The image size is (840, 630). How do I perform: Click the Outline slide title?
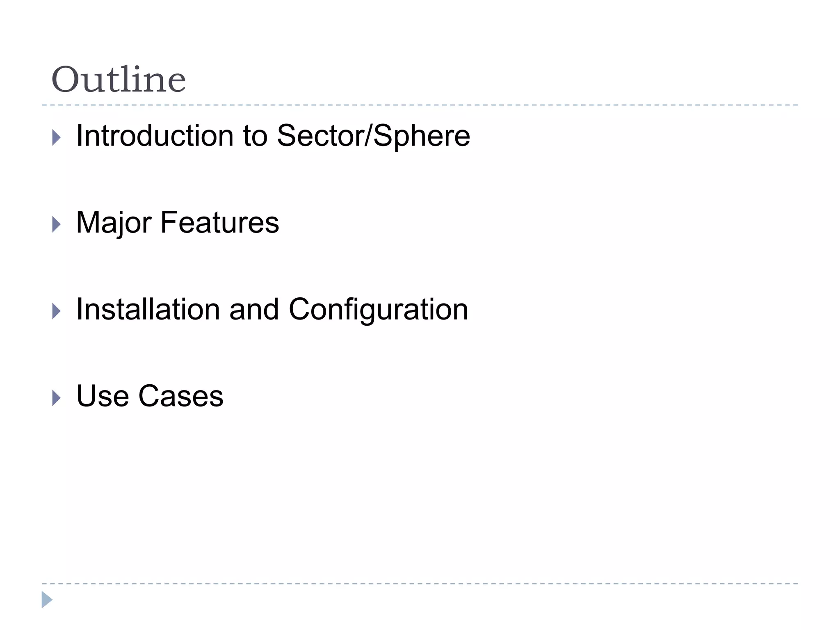119,80
